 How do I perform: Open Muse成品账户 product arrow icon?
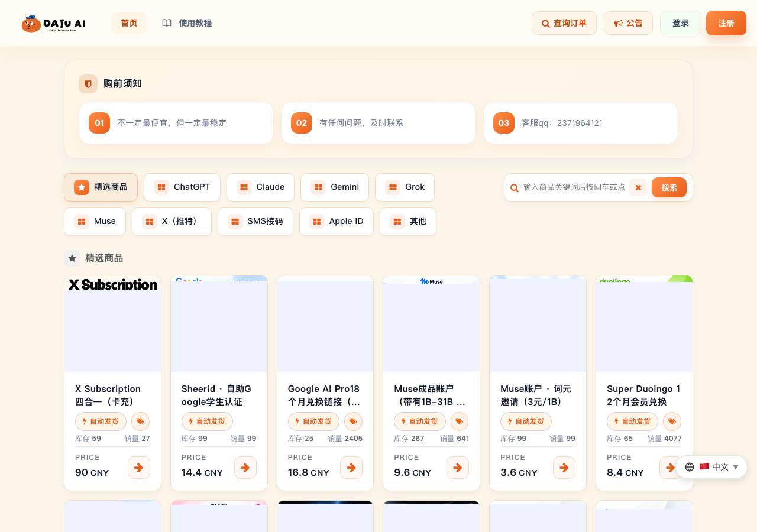(x=458, y=468)
